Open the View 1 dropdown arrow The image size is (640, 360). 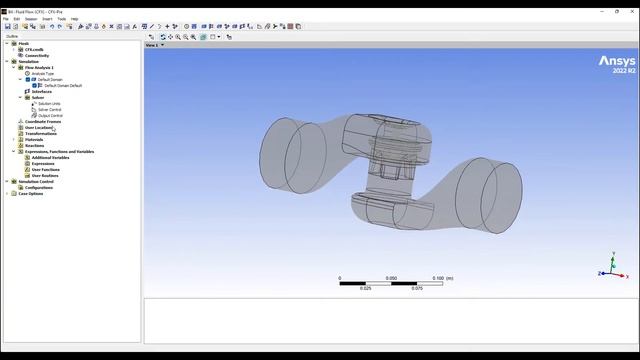pyautogui.click(x=162, y=45)
